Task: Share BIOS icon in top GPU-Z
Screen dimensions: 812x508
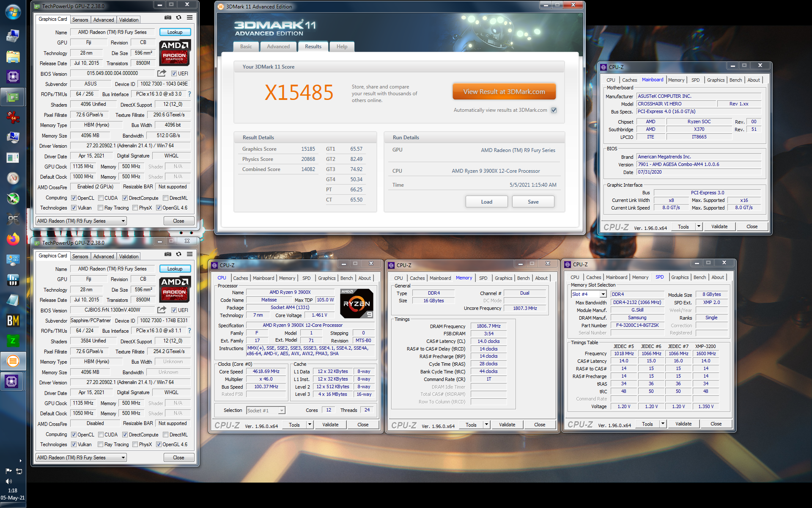Action: coord(162,73)
